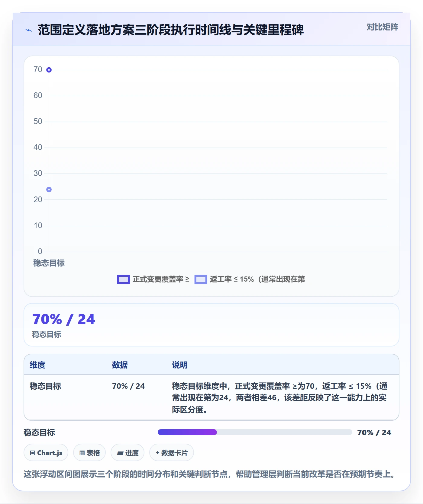
Task: Click the light data point at value 24
Action: click(49, 190)
